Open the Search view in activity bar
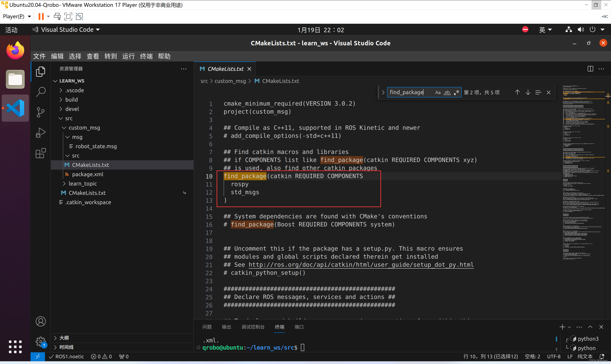611x364 pixels. coord(41,92)
